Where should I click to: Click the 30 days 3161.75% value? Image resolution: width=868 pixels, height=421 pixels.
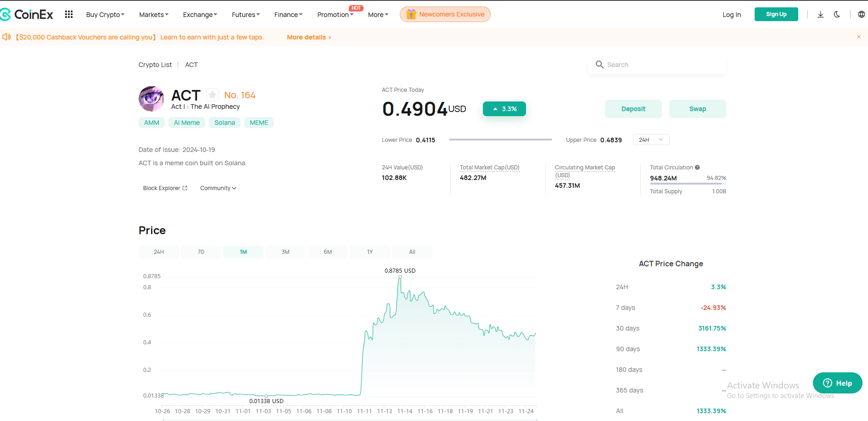[x=712, y=328]
